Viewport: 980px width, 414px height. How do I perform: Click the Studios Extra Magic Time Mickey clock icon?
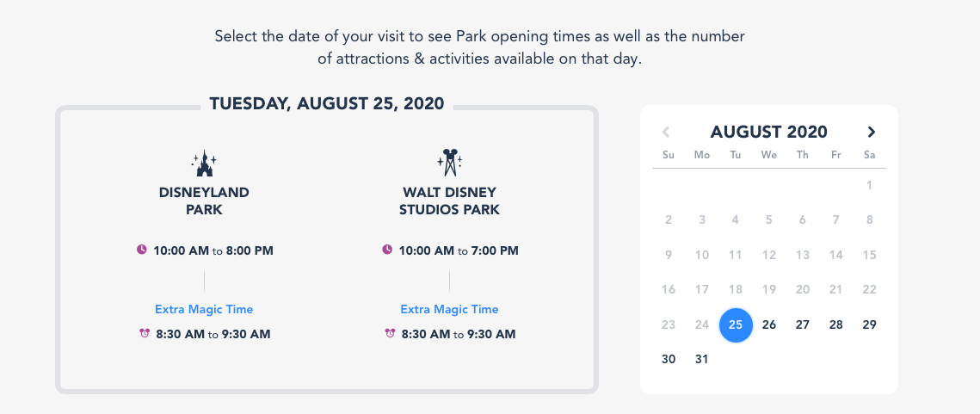390,334
